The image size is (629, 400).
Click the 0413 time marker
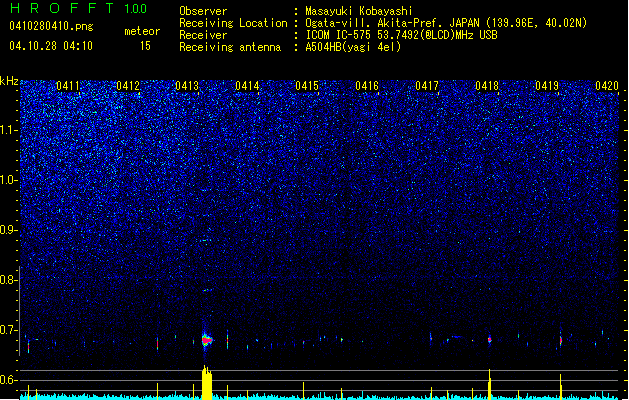187,86
